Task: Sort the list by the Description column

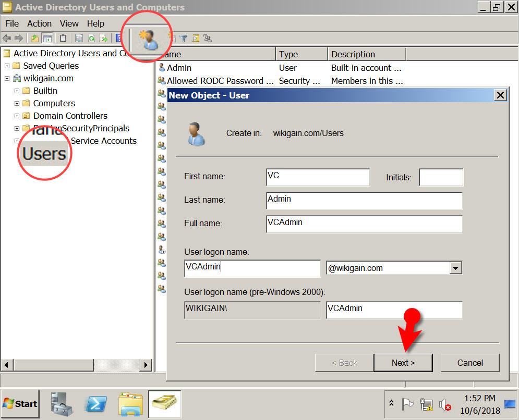Action: coord(367,54)
